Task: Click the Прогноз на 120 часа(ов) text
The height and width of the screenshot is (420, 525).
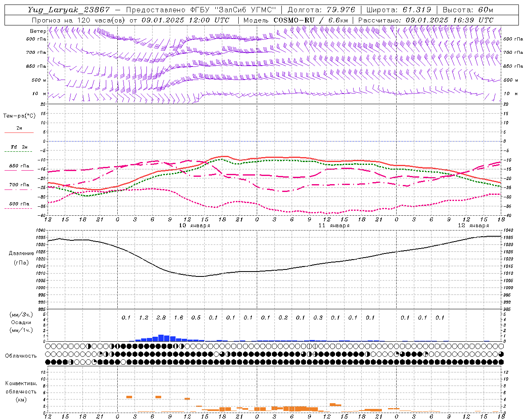Action: [78, 20]
